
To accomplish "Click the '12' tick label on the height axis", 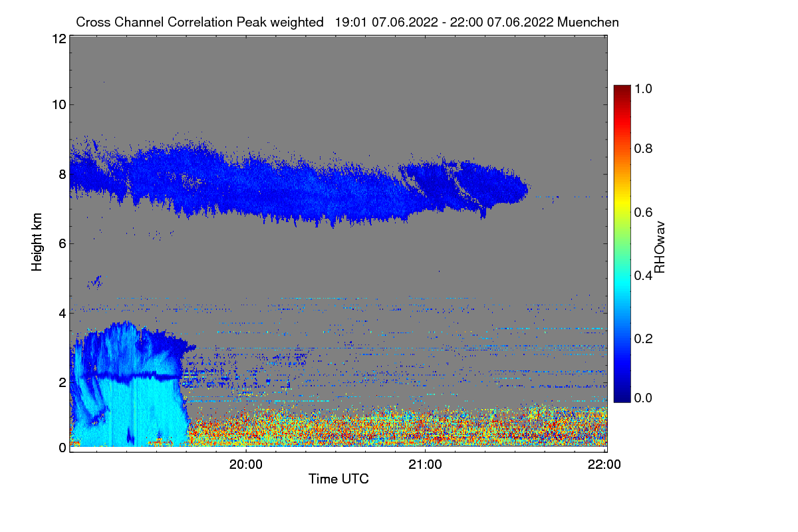I will (59, 39).
